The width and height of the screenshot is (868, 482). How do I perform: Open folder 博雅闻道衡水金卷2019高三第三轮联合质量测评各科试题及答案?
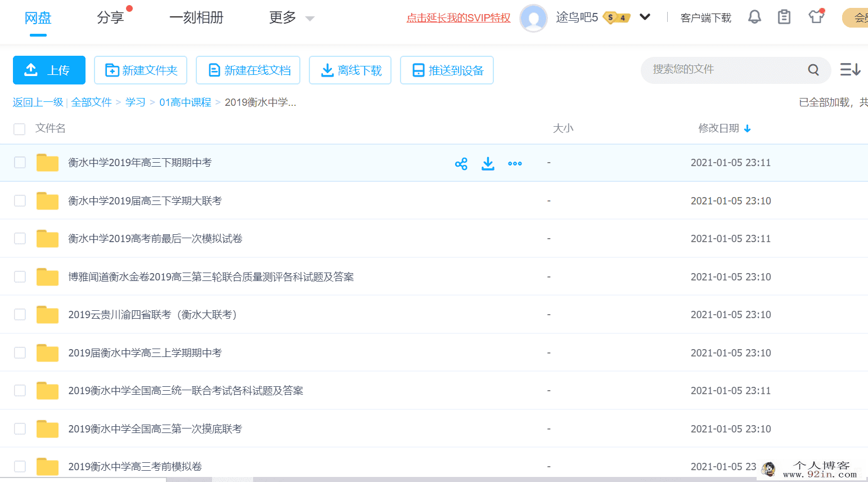click(x=211, y=277)
